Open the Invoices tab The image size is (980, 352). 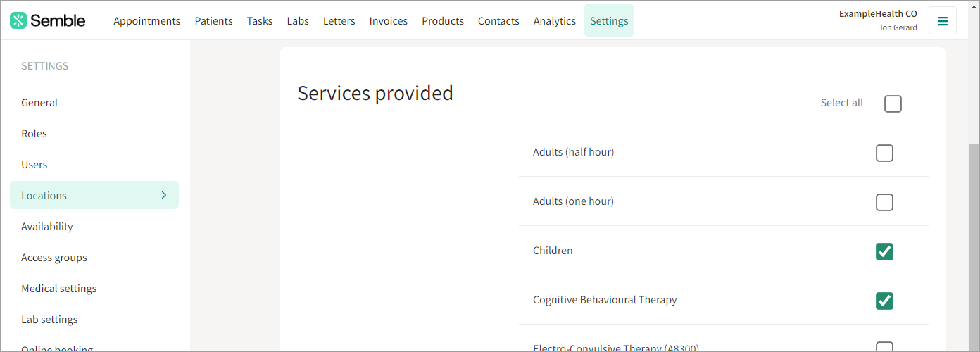click(389, 20)
